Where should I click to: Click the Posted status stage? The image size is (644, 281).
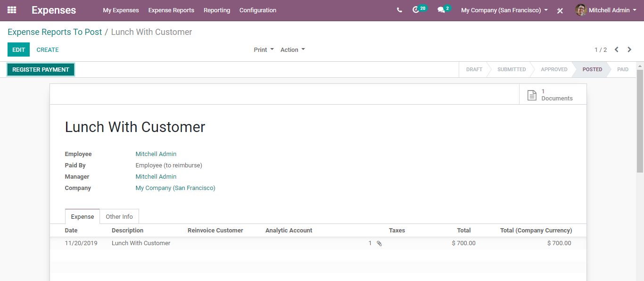[592, 69]
